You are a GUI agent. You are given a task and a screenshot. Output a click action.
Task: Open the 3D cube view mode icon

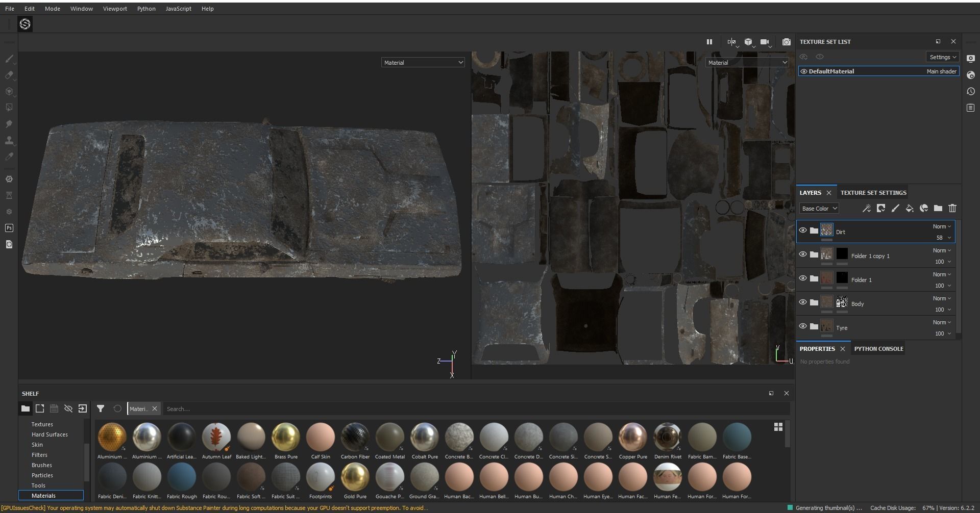(x=748, y=42)
